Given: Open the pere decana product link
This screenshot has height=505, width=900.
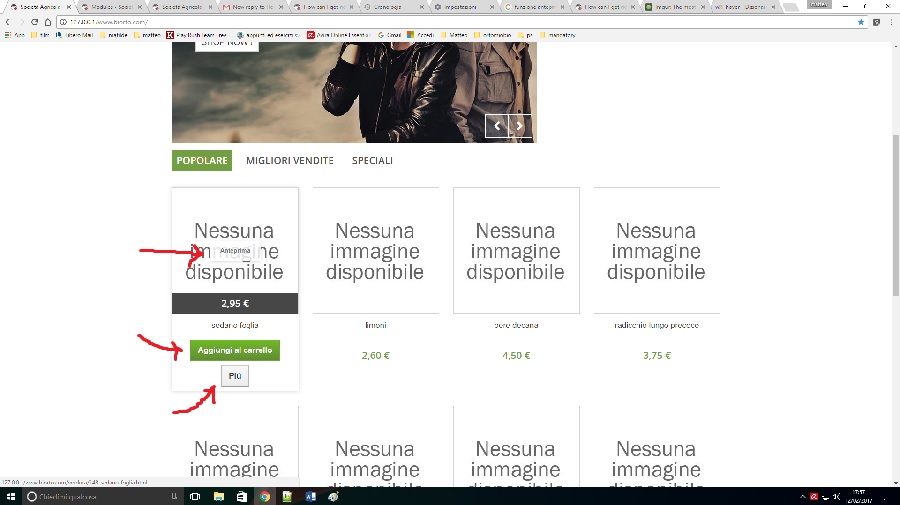Looking at the screenshot, I should click(516, 325).
